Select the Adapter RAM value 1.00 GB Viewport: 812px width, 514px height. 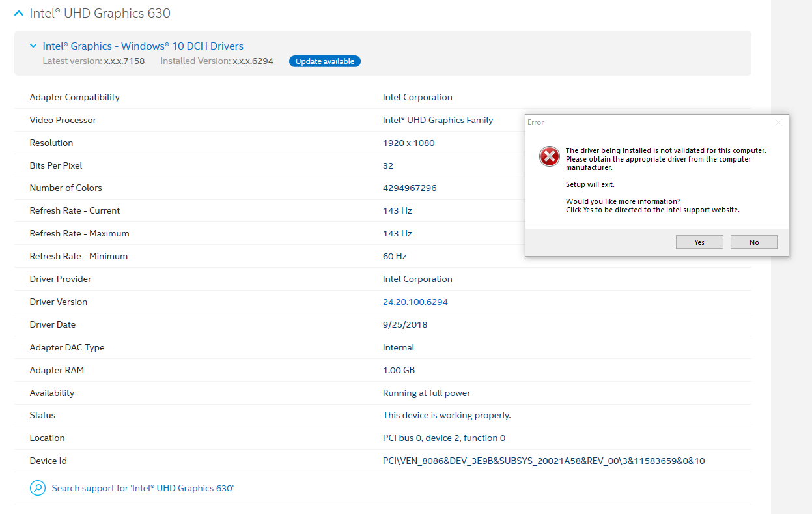399,370
